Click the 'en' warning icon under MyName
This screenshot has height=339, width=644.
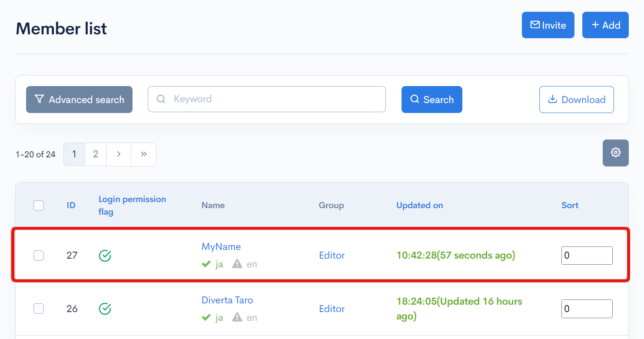pos(237,264)
